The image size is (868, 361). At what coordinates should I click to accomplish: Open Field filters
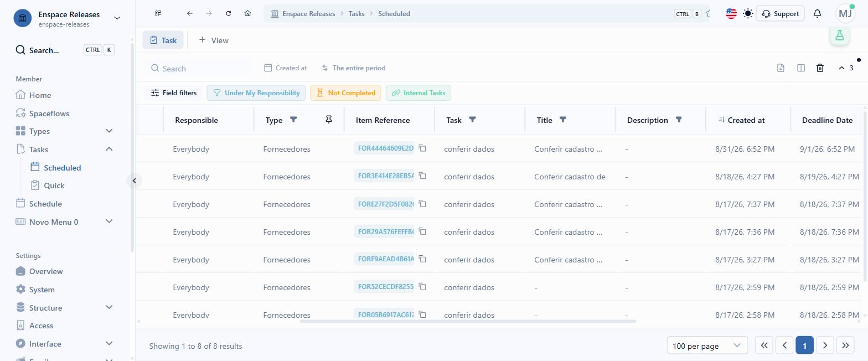(174, 93)
